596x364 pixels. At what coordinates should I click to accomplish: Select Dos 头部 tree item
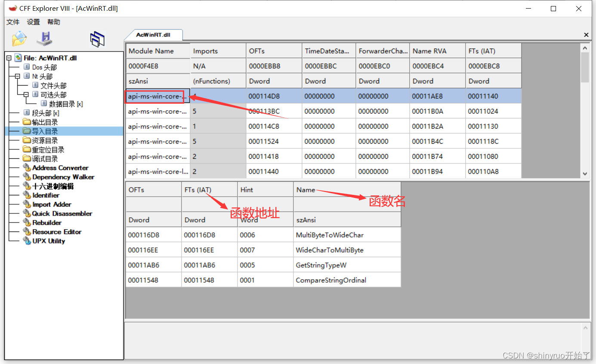tap(44, 67)
